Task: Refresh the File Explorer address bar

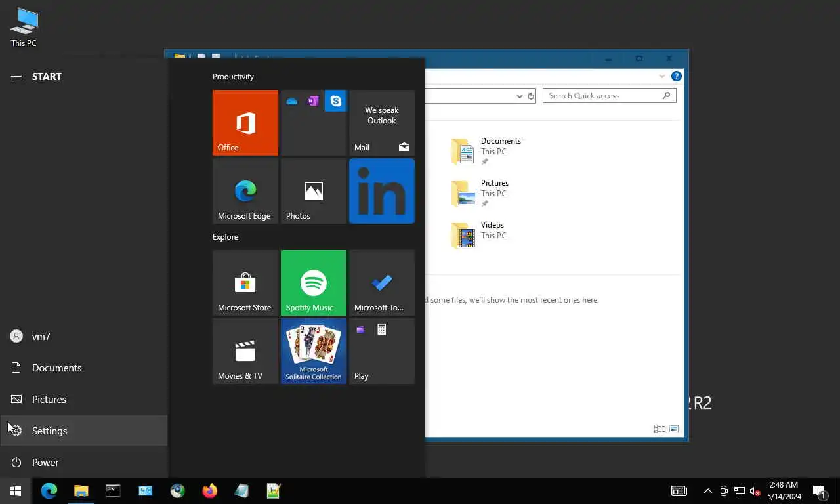Action: 531,96
